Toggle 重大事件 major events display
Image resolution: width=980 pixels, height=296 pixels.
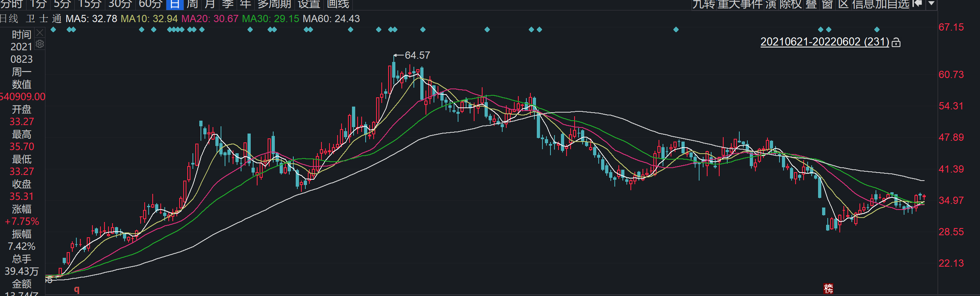click(740, 4)
